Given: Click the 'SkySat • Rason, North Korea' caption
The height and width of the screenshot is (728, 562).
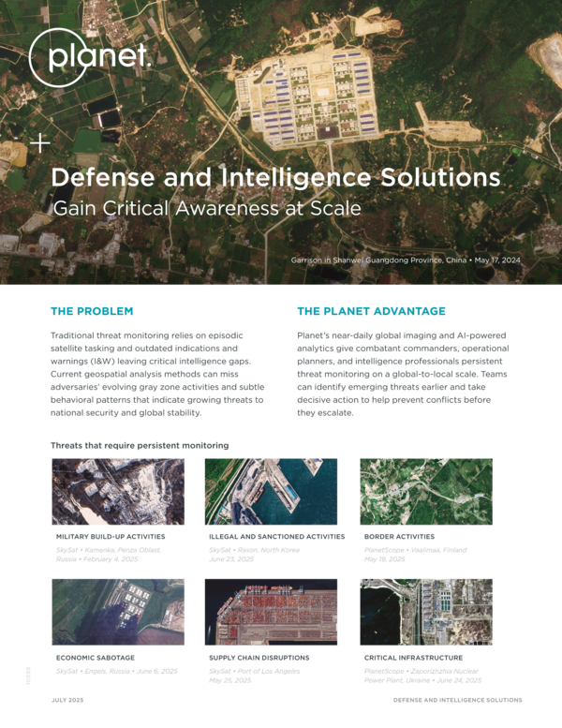Looking at the screenshot, I should [x=255, y=555].
